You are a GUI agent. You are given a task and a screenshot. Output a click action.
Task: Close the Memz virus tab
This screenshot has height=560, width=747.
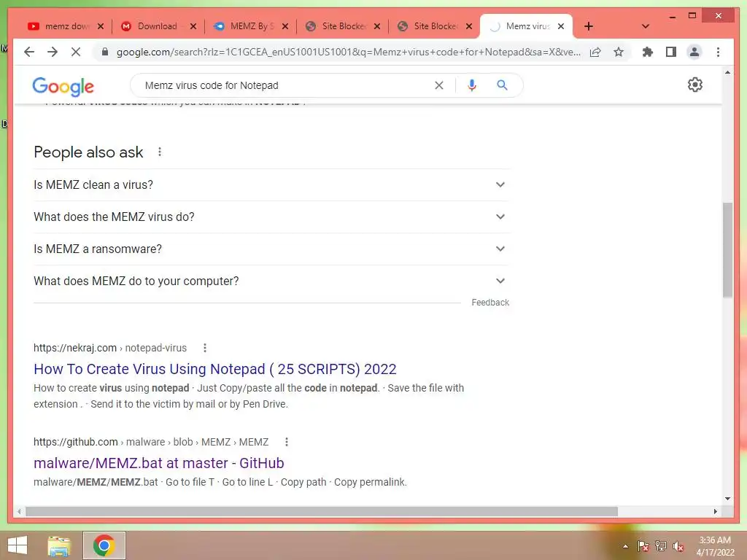click(x=561, y=26)
